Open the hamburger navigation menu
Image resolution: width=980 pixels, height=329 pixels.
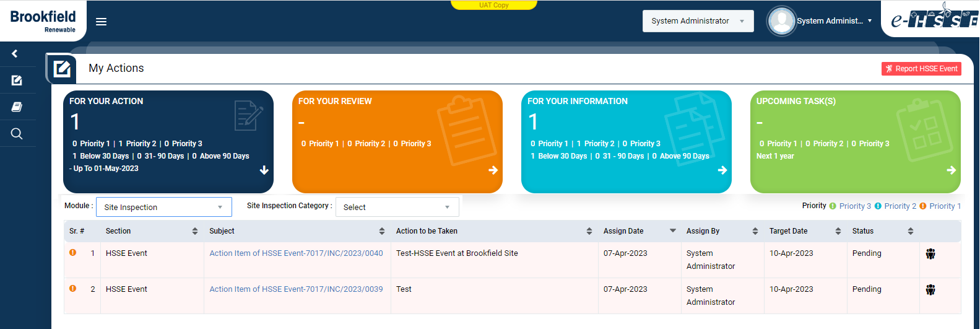coord(101,22)
